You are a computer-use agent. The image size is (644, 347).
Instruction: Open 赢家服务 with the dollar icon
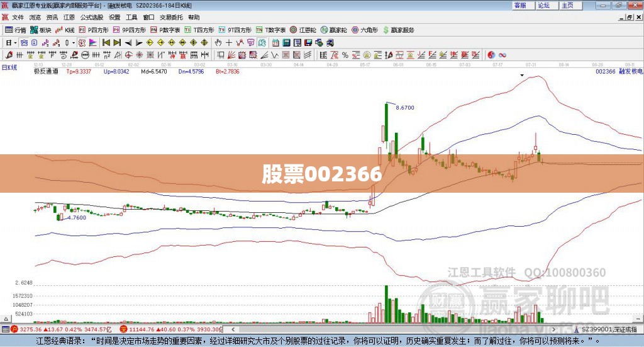[x=398, y=30]
